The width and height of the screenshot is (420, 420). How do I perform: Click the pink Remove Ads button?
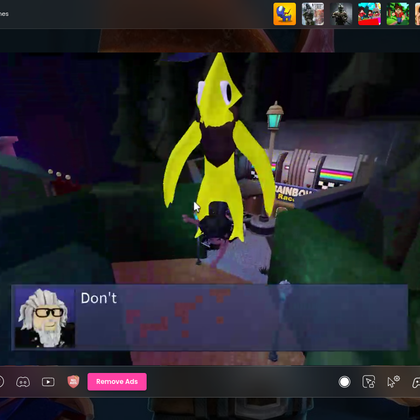(117, 382)
